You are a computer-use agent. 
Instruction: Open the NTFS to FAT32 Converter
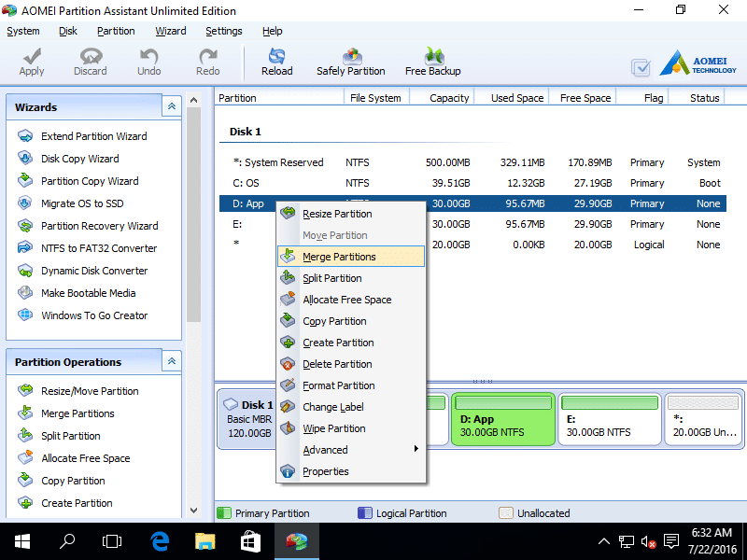coord(87,248)
